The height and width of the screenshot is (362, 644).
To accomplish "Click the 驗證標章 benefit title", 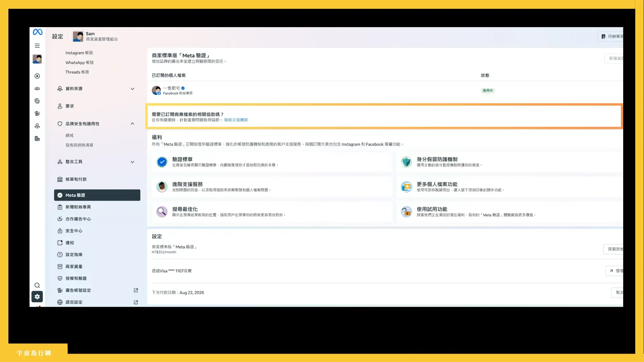I will click(182, 159).
